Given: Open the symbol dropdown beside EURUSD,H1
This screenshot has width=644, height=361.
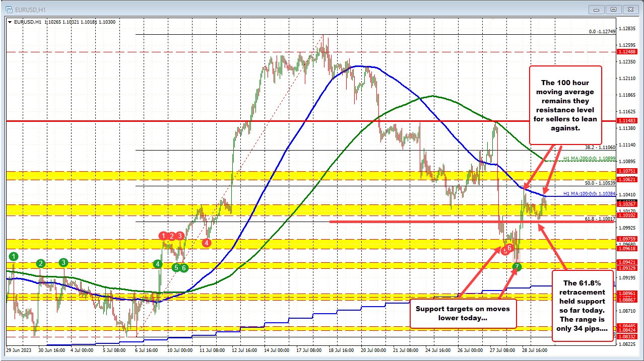Looking at the screenshot, I should [11, 22].
